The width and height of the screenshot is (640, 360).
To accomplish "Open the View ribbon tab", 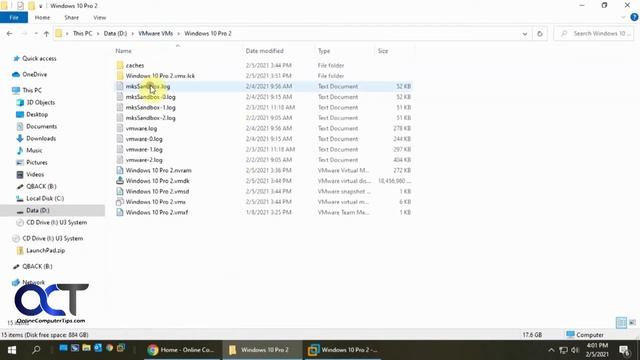I will [100, 18].
